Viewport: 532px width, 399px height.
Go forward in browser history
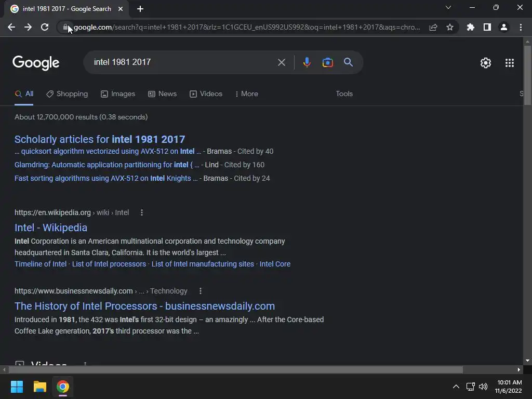[x=28, y=27]
